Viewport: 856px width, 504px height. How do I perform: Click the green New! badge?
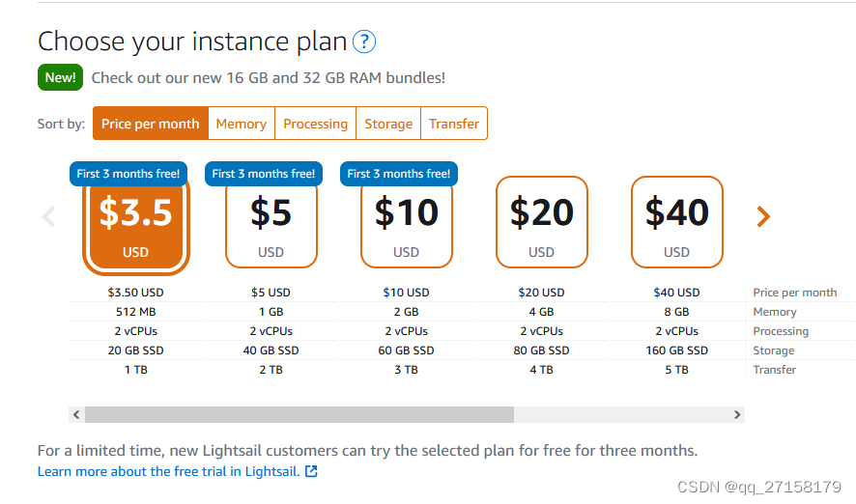(60, 77)
